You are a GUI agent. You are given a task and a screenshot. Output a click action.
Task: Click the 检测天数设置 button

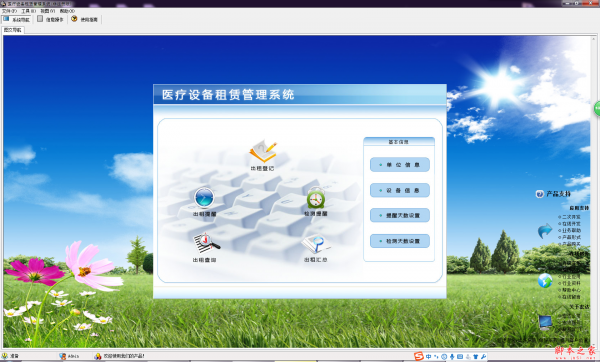tap(399, 241)
